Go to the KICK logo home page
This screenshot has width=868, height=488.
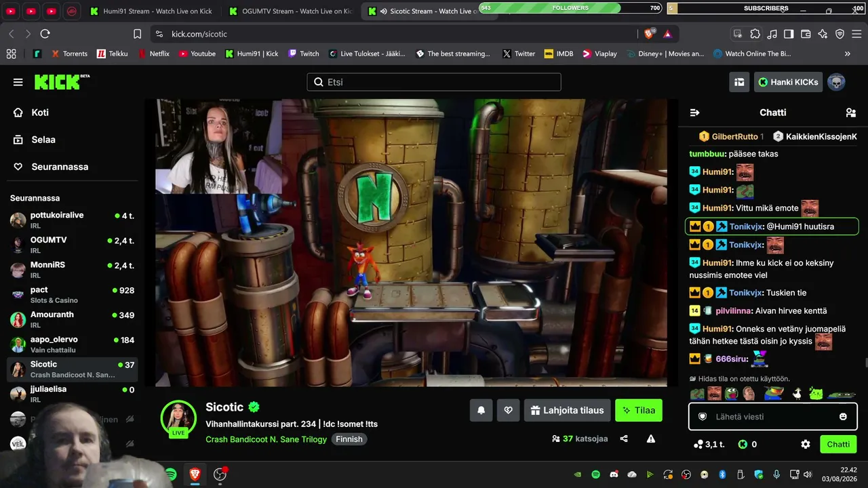coord(62,82)
